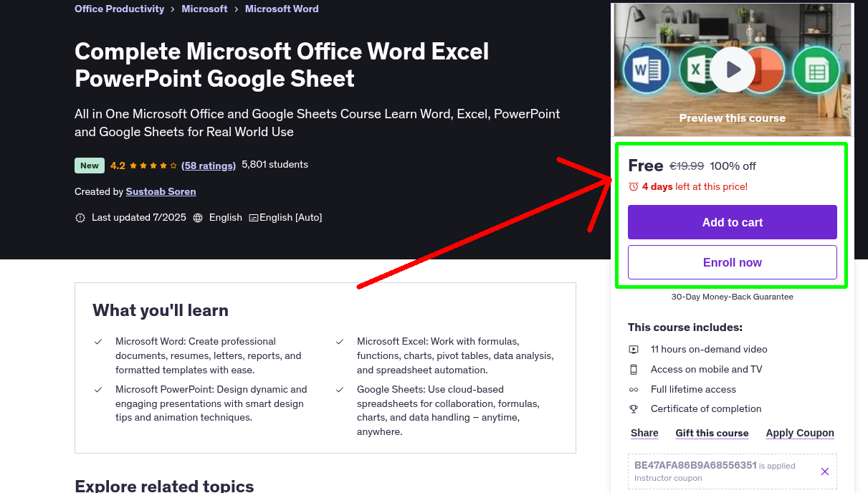Click the crossed-out €19.99 price
Image resolution: width=868 pixels, height=493 pixels.
point(687,166)
